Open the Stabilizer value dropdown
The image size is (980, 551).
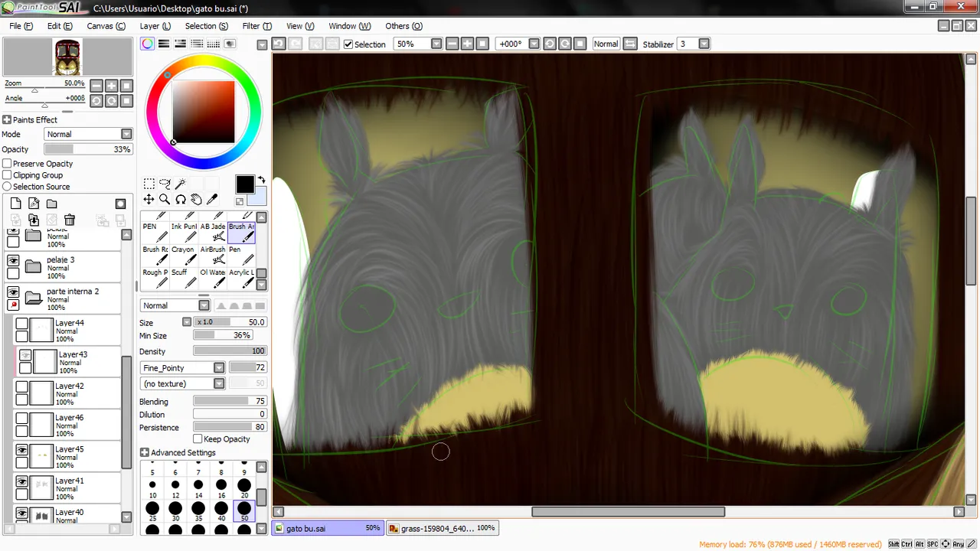tap(704, 44)
